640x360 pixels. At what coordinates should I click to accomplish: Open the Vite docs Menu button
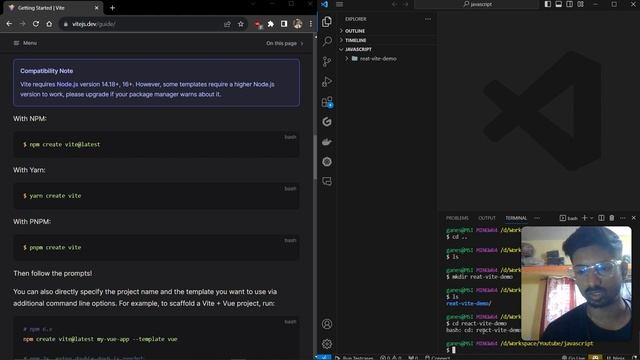click(25, 43)
